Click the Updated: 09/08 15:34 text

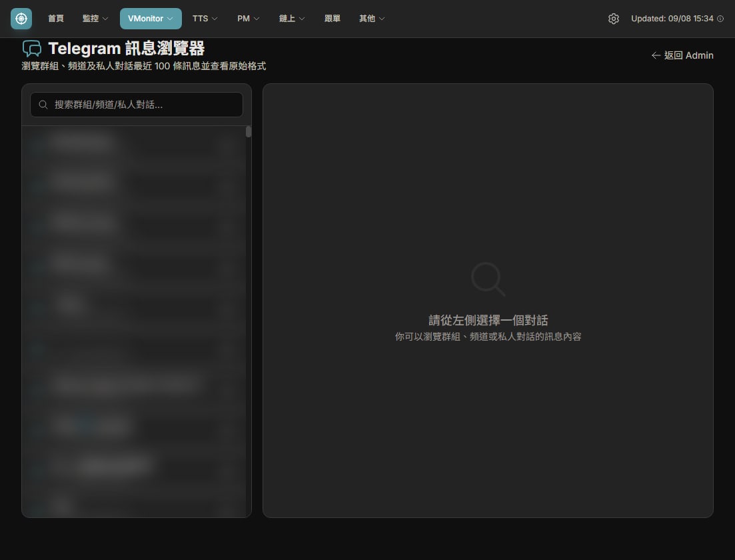pos(672,19)
